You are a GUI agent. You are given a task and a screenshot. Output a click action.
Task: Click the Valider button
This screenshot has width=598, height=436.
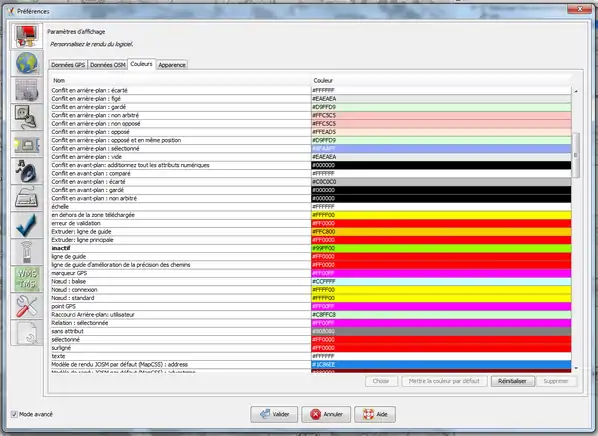274,414
